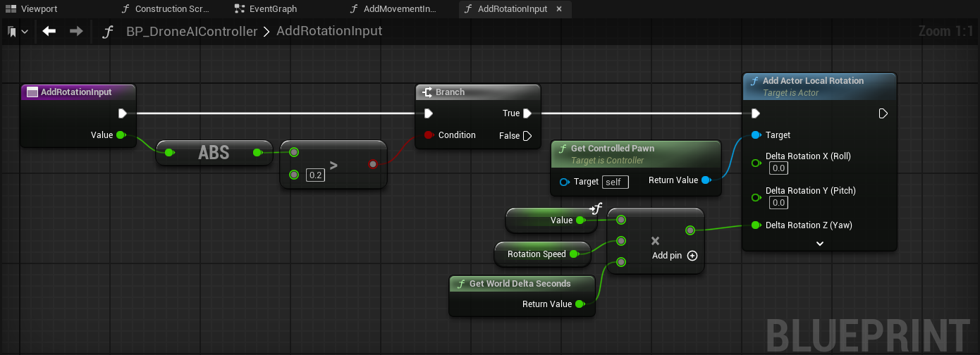The image size is (980, 355).
Task: Expand the Add Actor Local Rotation node chevron
Action: click(x=819, y=243)
